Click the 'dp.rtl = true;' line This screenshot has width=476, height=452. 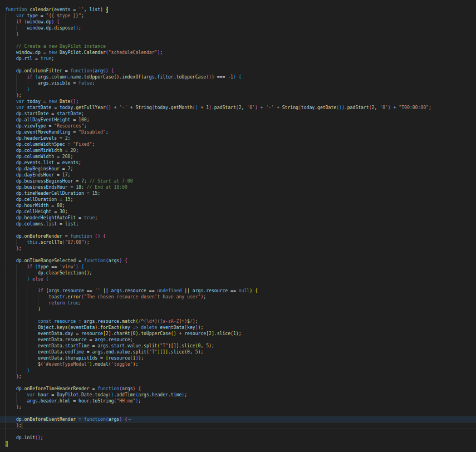[x=35, y=58]
